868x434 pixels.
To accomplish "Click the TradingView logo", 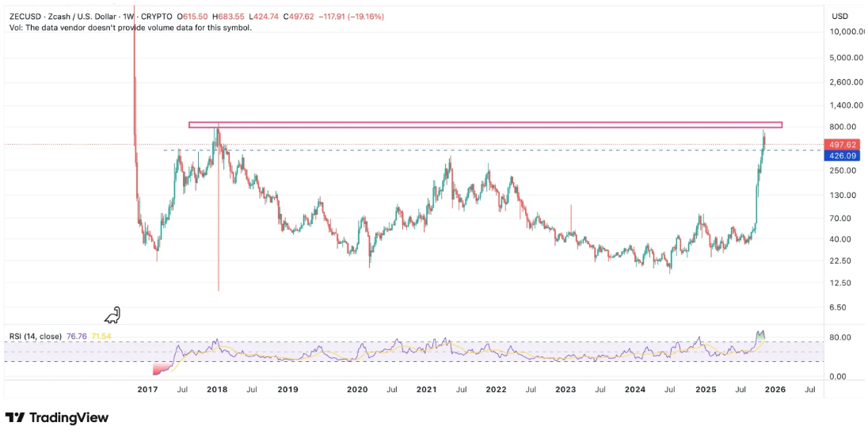I will click(x=56, y=417).
